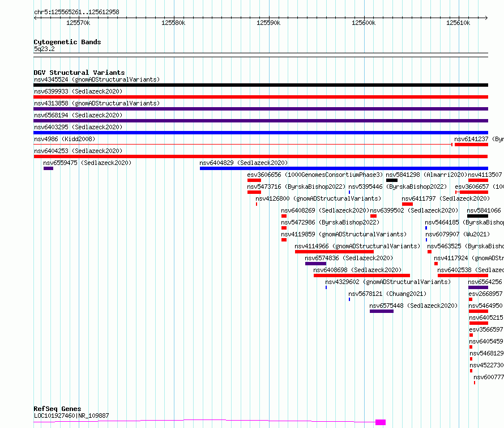504x428 pixels.
Task: Open the nsv5472986 (ByrskaBishop2022) label
Action: (x=330, y=222)
